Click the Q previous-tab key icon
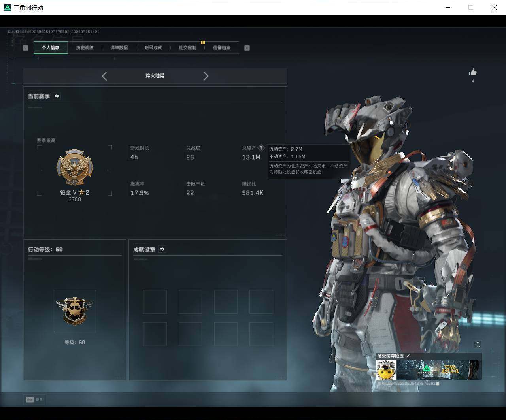The width and height of the screenshot is (506, 420). pos(25,48)
